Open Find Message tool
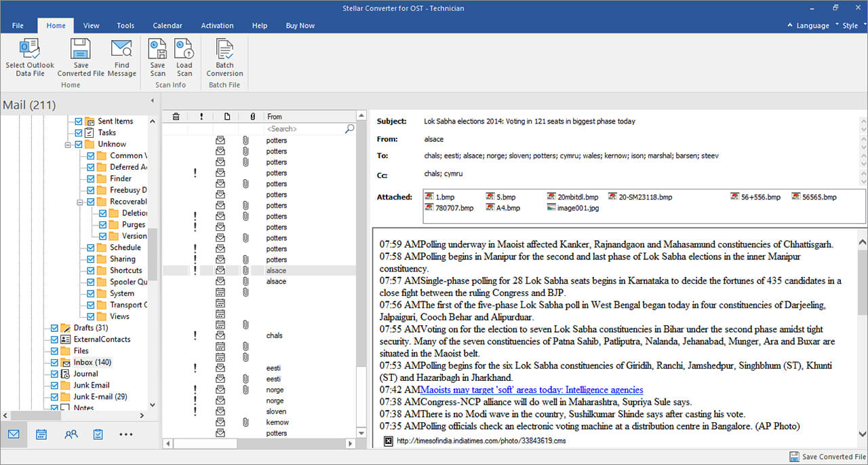Image resolution: width=868 pixels, height=465 pixels. [x=121, y=58]
